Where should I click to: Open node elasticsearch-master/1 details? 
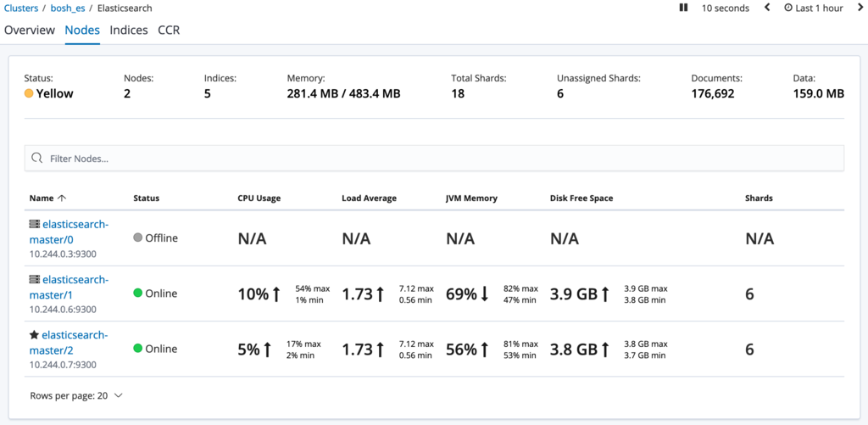point(69,287)
